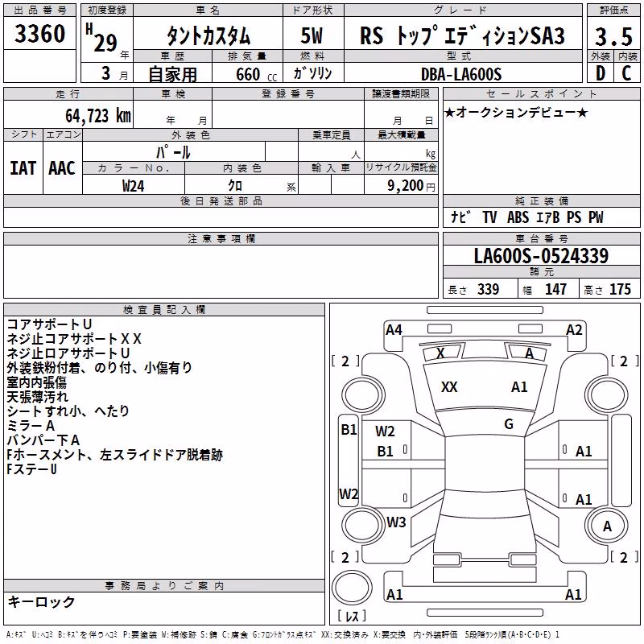Image resolution: width=644 pixels, height=644 pixels.
Task: Click the color number W24
Action: coord(133,186)
